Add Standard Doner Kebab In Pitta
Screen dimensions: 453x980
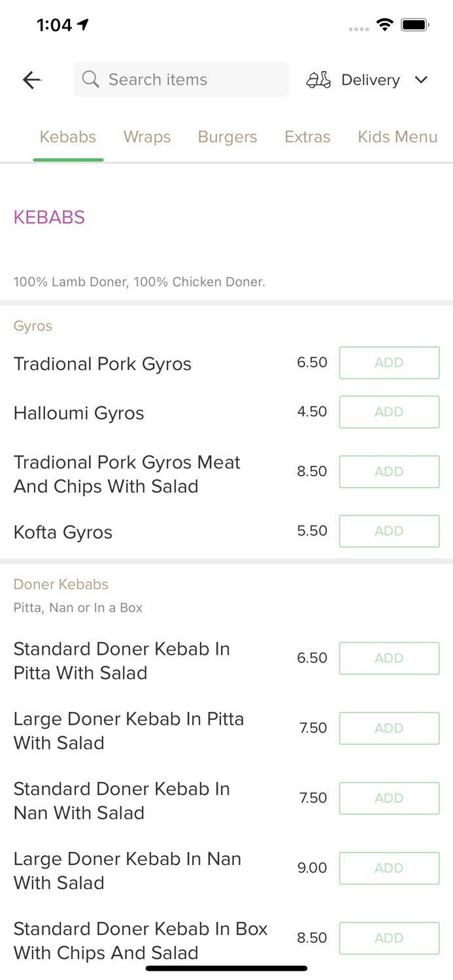tap(389, 658)
